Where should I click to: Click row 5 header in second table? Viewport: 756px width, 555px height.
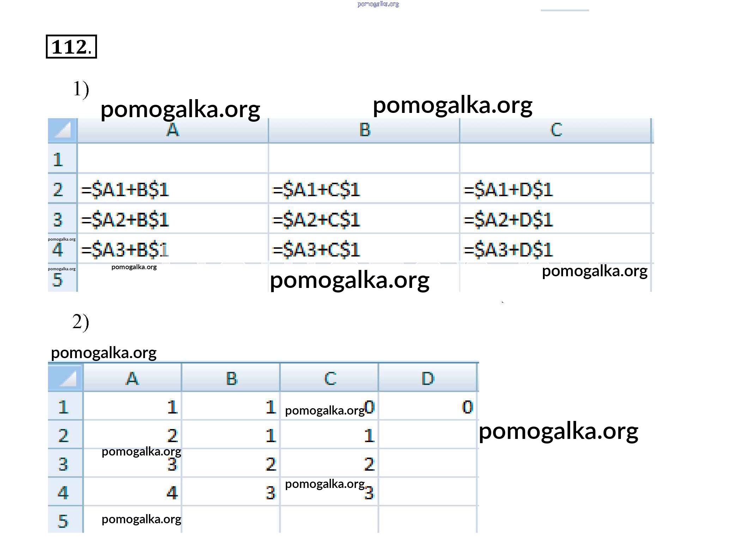click(x=63, y=520)
